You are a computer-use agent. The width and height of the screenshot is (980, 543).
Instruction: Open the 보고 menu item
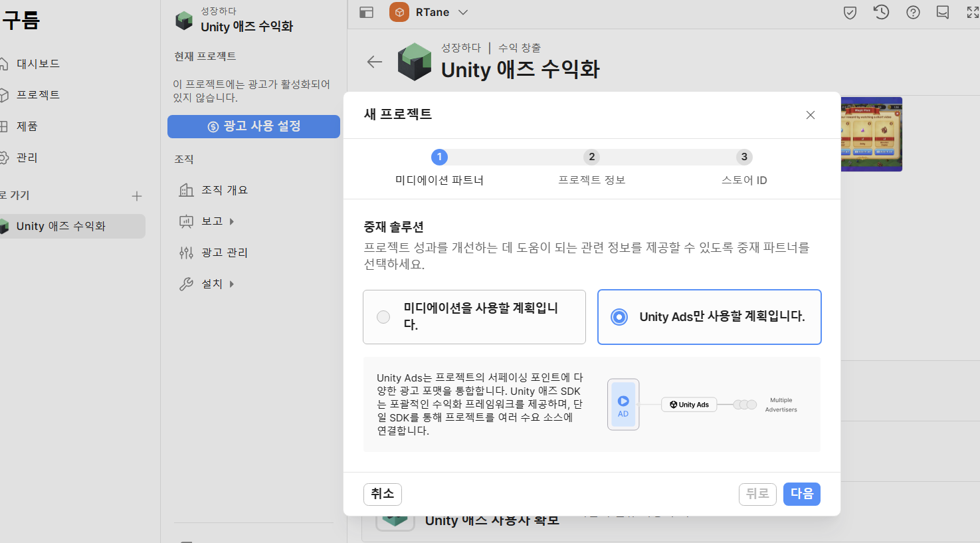pyautogui.click(x=212, y=221)
